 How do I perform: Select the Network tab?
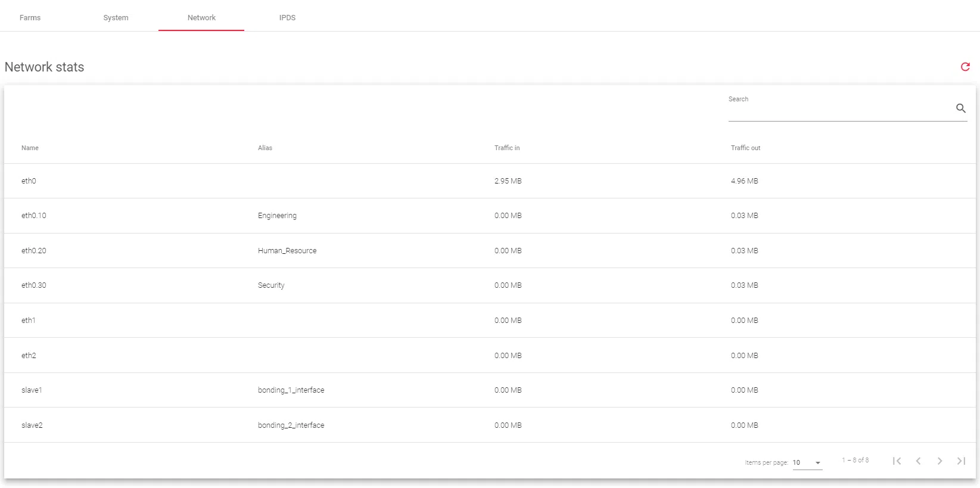pyautogui.click(x=201, y=18)
